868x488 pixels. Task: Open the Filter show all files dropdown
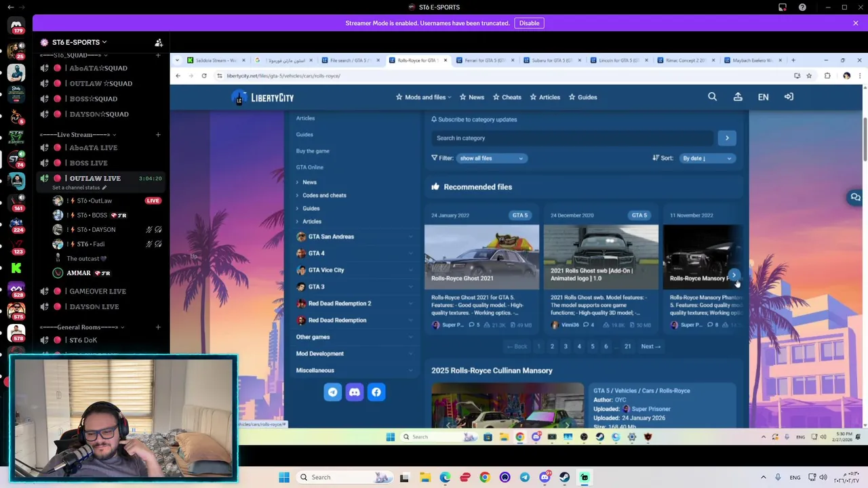tap(491, 158)
